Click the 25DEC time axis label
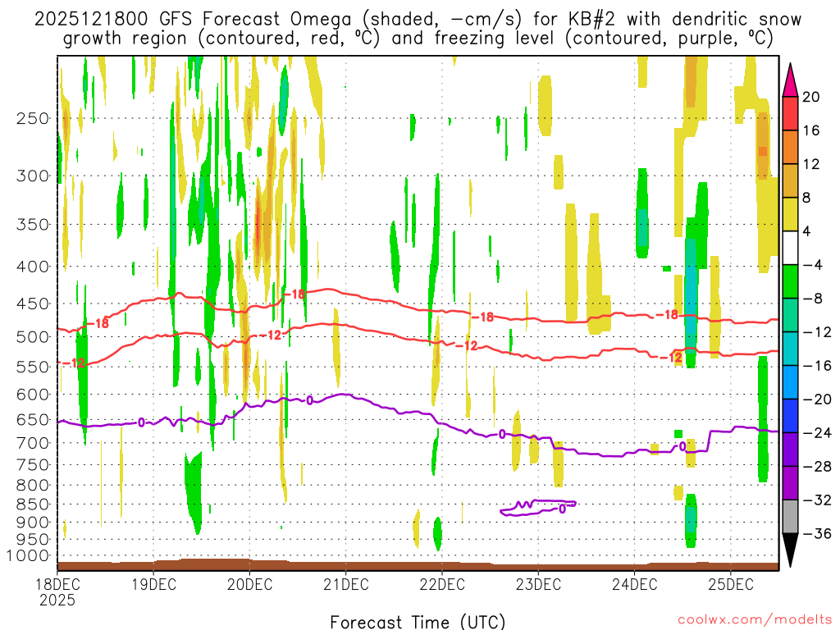Image resolution: width=840 pixels, height=630 pixels. [x=731, y=584]
